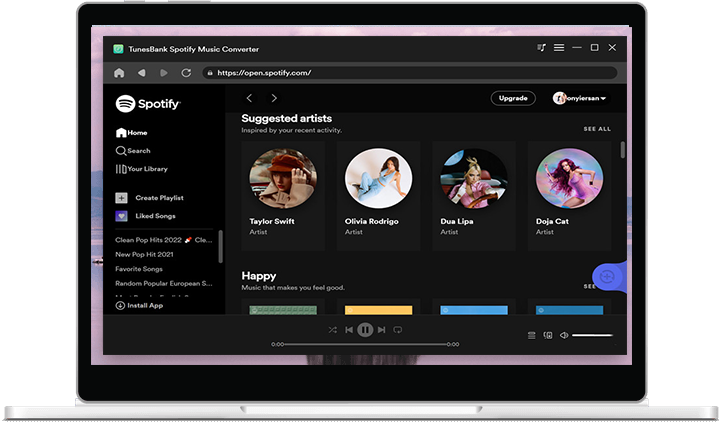Click Install App
This screenshot has height=423, width=722.
coord(139,305)
